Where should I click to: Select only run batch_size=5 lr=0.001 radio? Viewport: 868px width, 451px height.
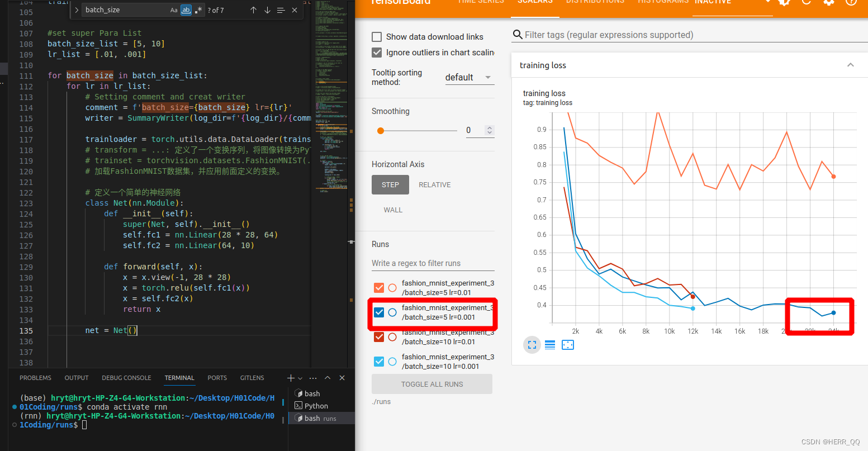(392, 312)
